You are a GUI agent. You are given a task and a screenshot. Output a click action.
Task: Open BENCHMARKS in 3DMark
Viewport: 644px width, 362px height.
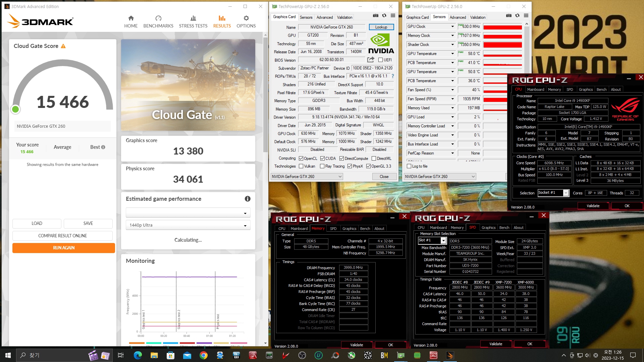click(158, 22)
